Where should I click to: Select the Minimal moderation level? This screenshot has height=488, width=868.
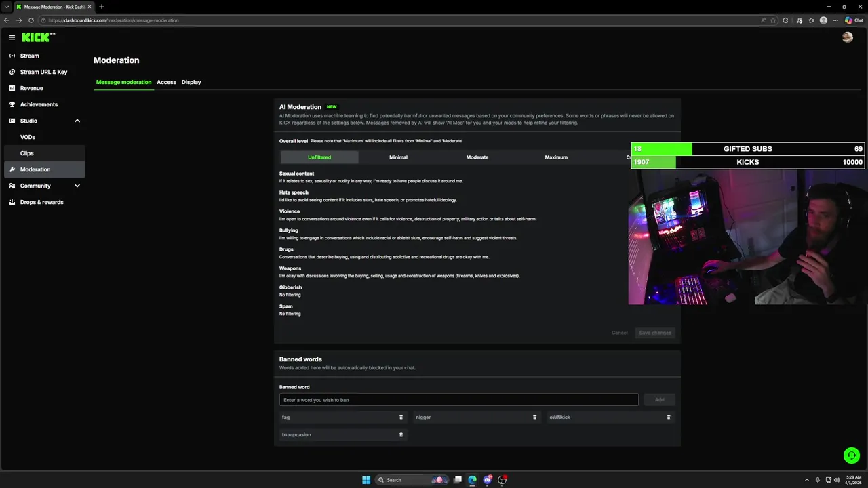pos(398,157)
